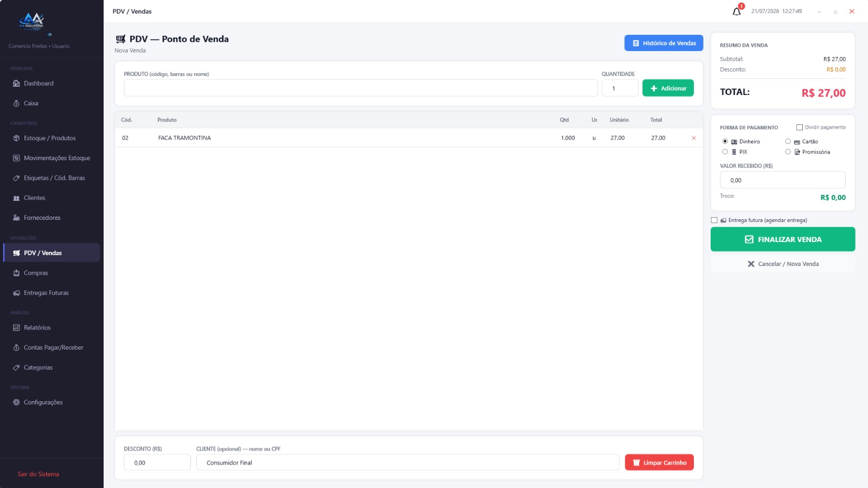Viewport: 868px width, 488px height.
Task: Select Dinheiro payment radio button
Action: click(x=725, y=141)
